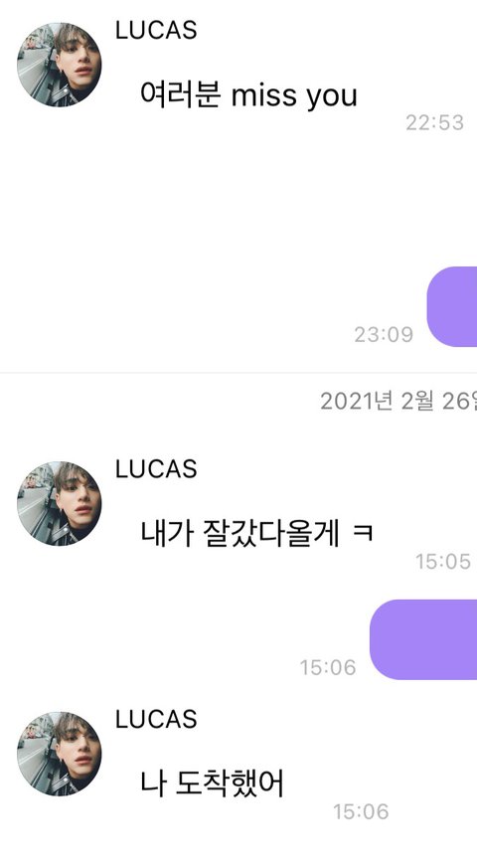Image resolution: width=477 pixels, height=868 pixels.
Task: Tap the message '나 도착했어'
Action: point(212,783)
